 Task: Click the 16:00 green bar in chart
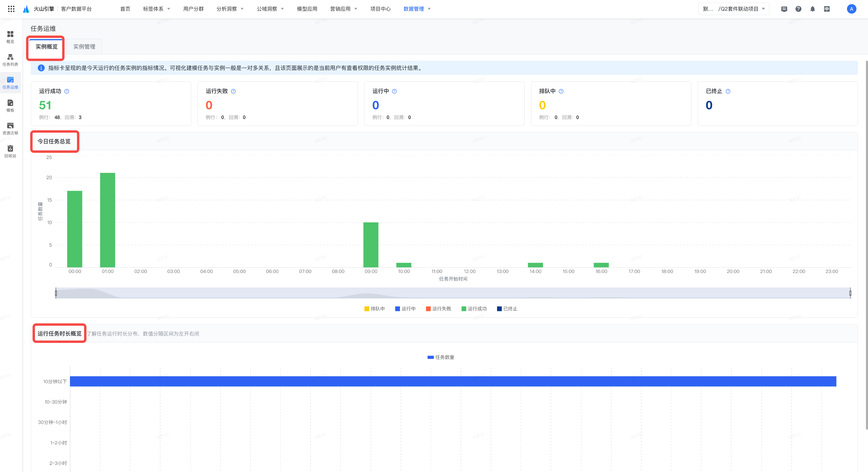tap(601, 265)
